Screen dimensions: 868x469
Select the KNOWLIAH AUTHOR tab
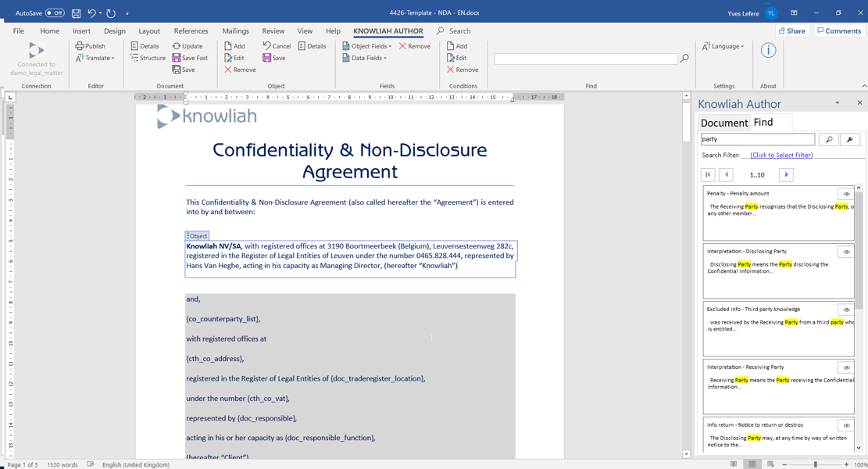tap(388, 31)
